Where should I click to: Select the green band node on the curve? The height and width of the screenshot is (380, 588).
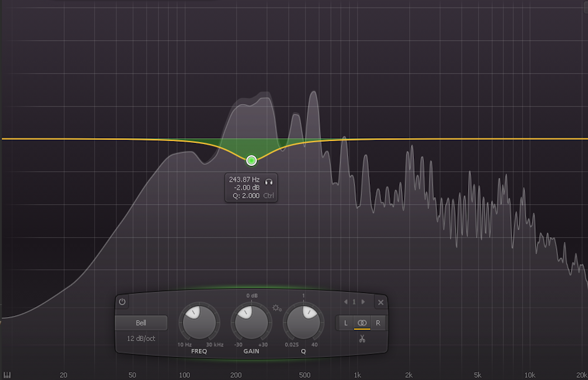251,160
